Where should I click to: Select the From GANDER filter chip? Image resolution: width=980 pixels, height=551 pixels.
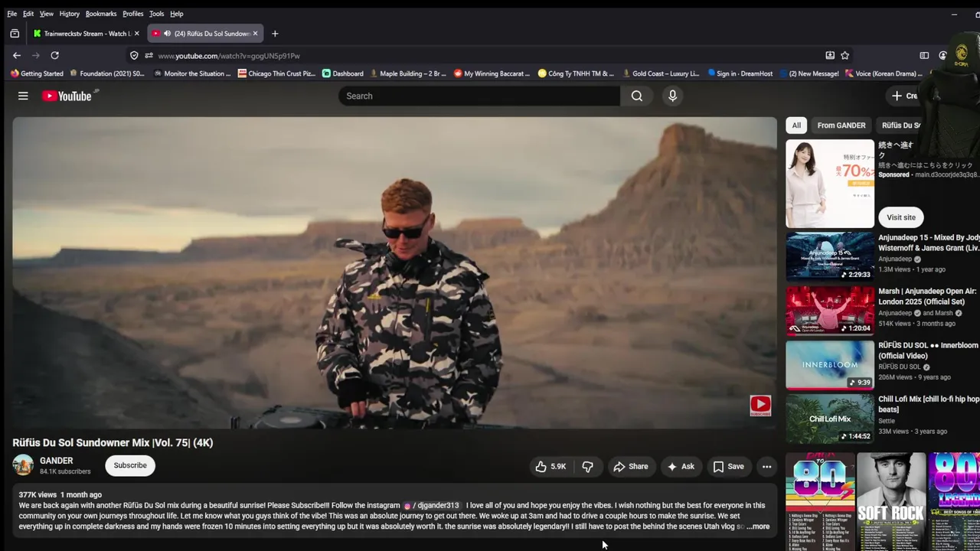point(841,126)
